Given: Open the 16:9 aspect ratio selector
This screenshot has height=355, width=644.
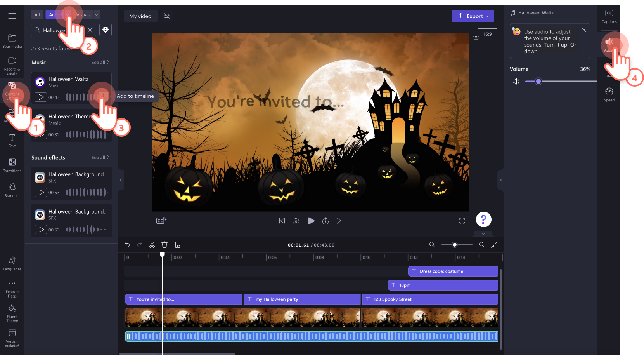Looking at the screenshot, I should click(x=488, y=34).
